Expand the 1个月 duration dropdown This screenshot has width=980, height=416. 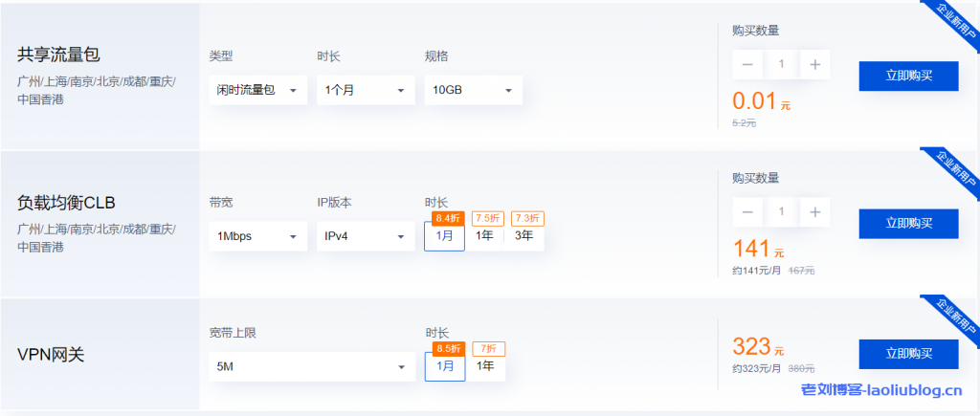pyautogui.click(x=365, y=90)
